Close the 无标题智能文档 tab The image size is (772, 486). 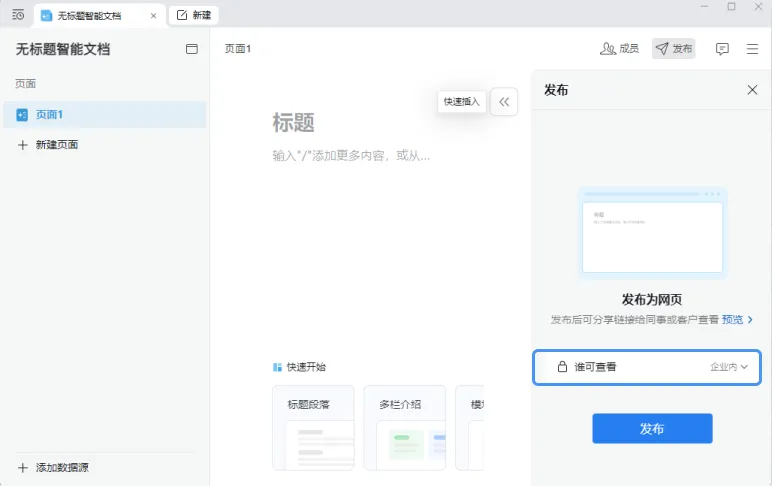click(x=153, y=16)
